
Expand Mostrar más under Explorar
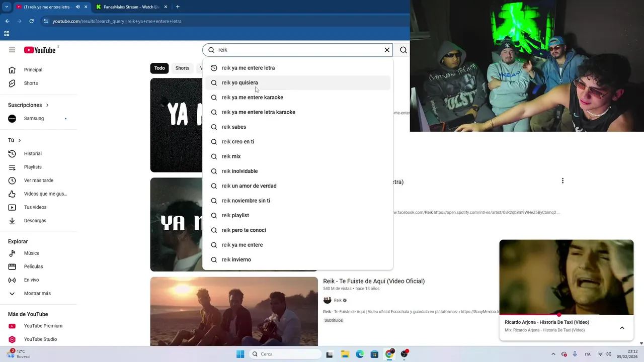click(x=38, y=293)
